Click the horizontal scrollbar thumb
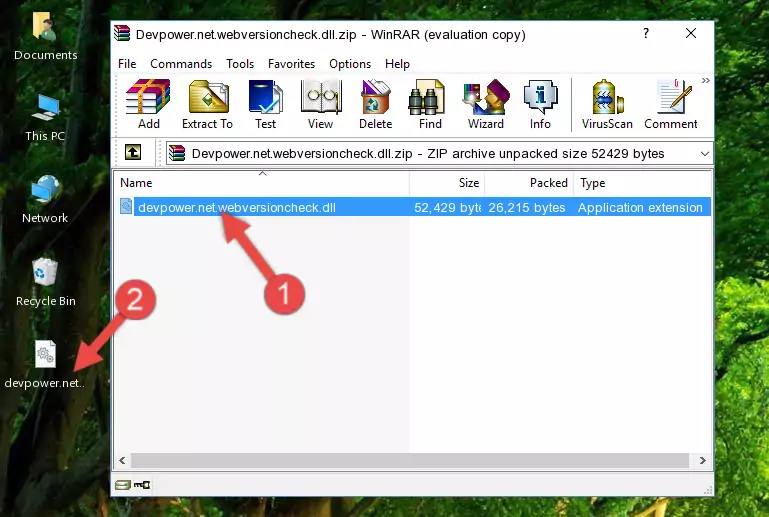 (x=410, y=460)
